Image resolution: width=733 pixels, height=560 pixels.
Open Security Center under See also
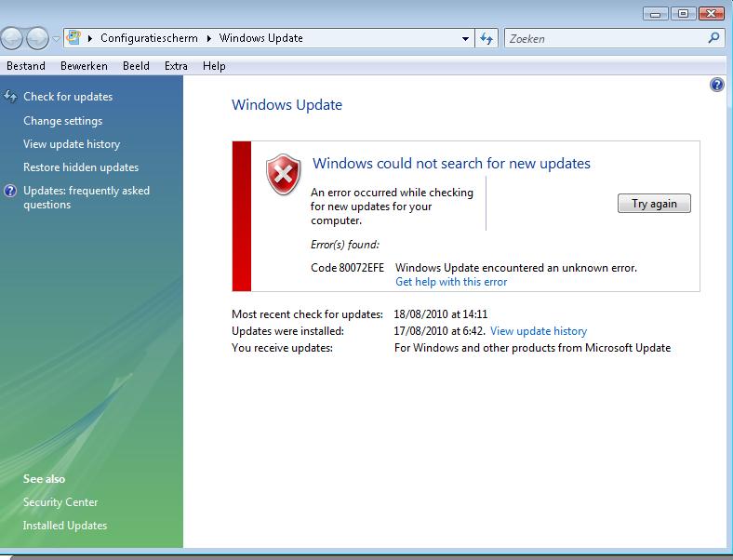60,502
